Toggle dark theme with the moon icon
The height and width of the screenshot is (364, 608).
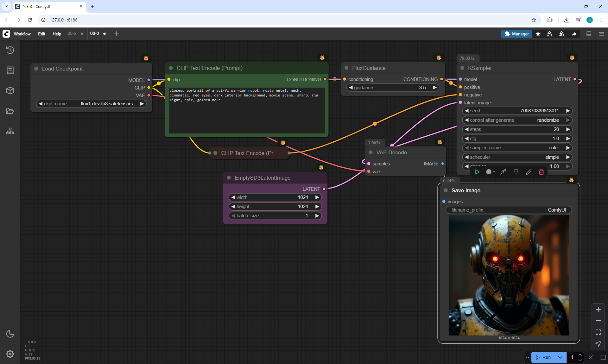(10, 334)
